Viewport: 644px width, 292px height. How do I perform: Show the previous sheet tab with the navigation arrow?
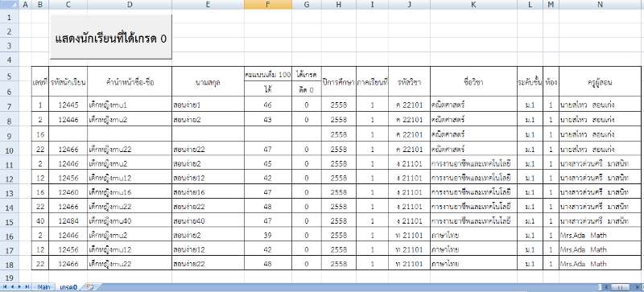point(12,286)
